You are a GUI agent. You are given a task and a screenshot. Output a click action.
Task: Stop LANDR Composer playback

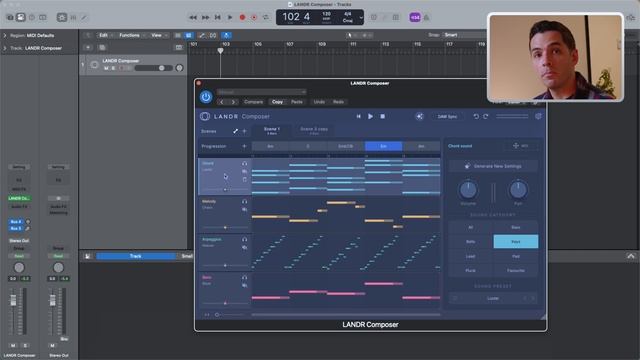click(382, 117)
